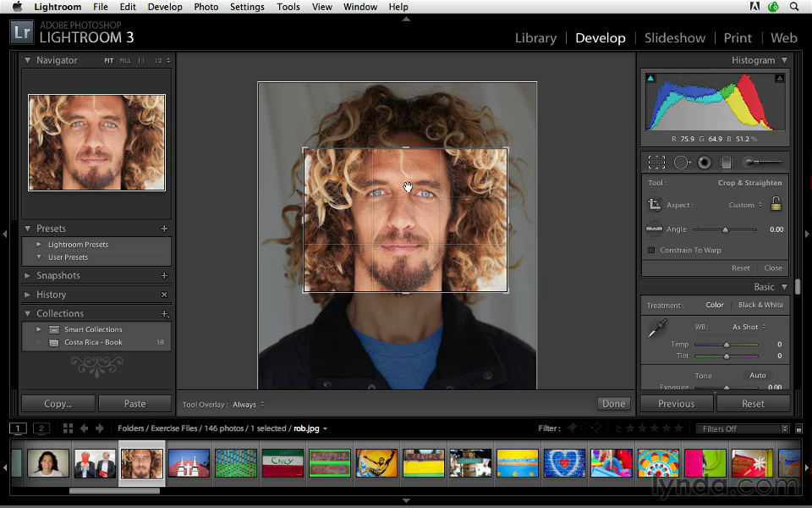Collapse the Collections panel
This screenshot has width=812, height=508.
click(x=27, y=313)
